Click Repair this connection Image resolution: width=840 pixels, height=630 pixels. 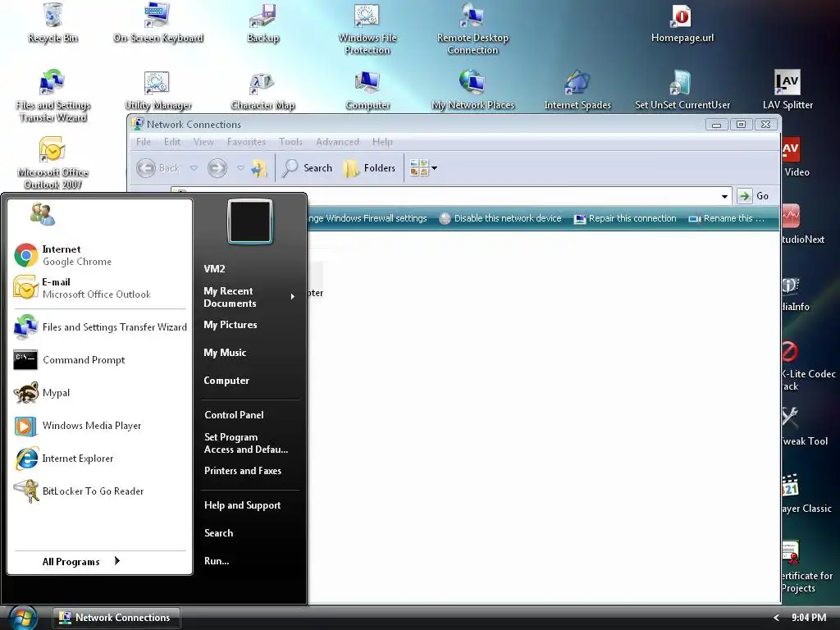click(625, 218)
